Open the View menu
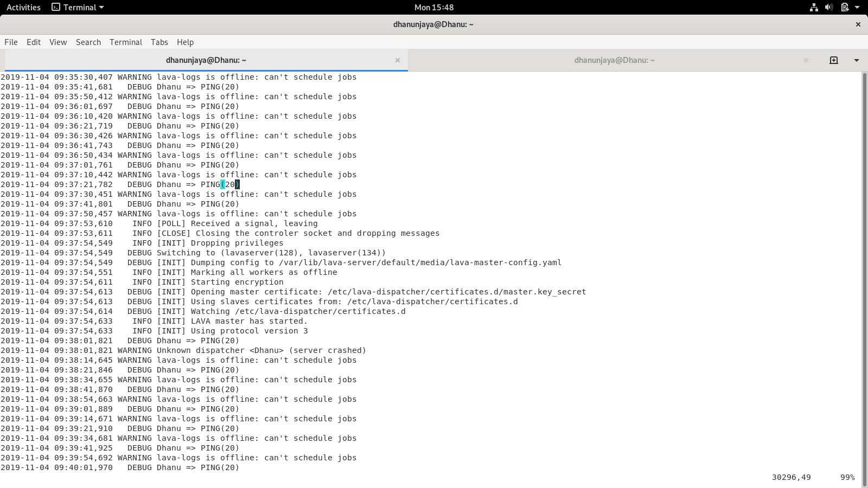868x488 pixels. (x=58, y=42)
